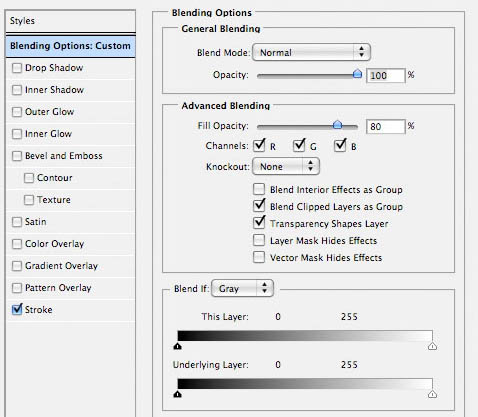Open the Blend If Gray dropdown
Image resolution: width=478 pixels, height=417 pixels.
coord(243,288)
